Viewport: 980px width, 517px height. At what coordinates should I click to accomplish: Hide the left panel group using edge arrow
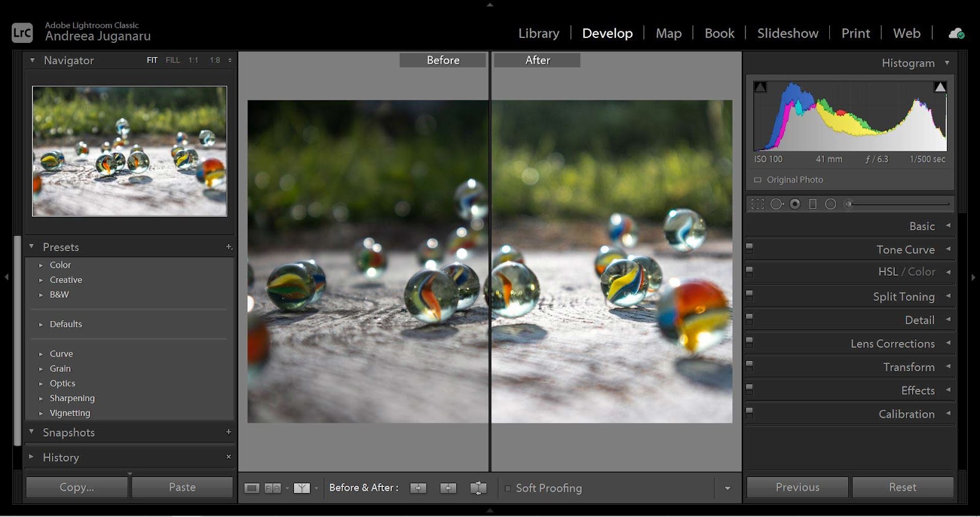tap(6, 277)
